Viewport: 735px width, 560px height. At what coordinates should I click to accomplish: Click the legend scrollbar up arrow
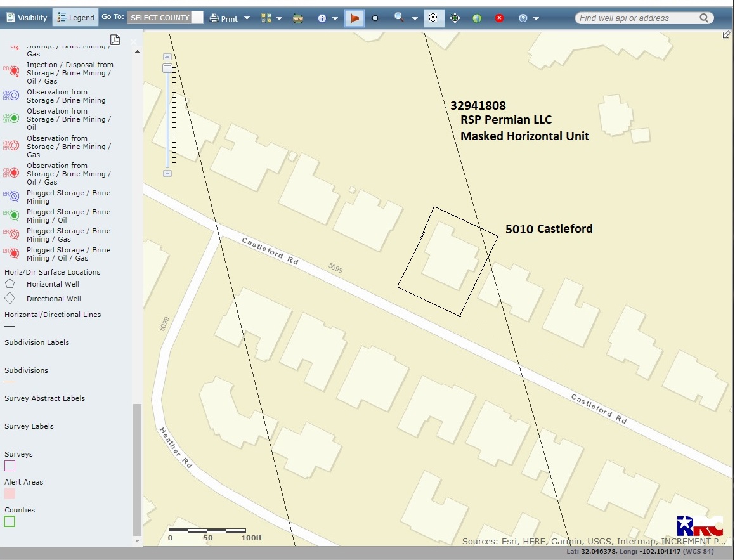pos(138,51)
